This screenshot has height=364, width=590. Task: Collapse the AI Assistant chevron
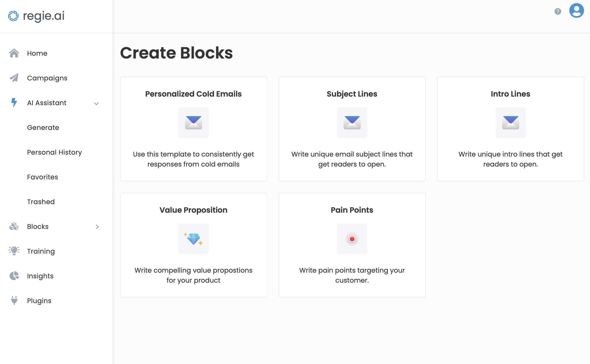[x=96, y=104]
